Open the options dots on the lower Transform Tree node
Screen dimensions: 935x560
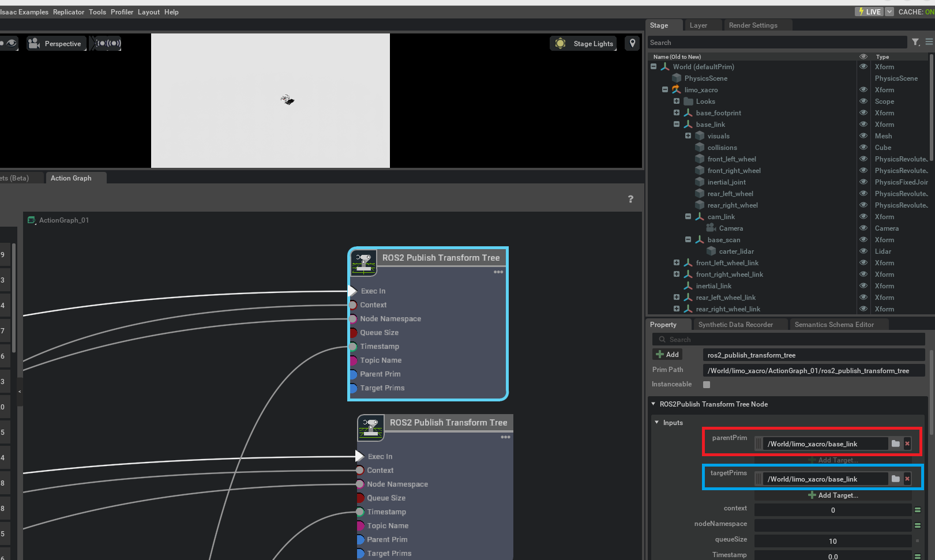coord(506,437)
